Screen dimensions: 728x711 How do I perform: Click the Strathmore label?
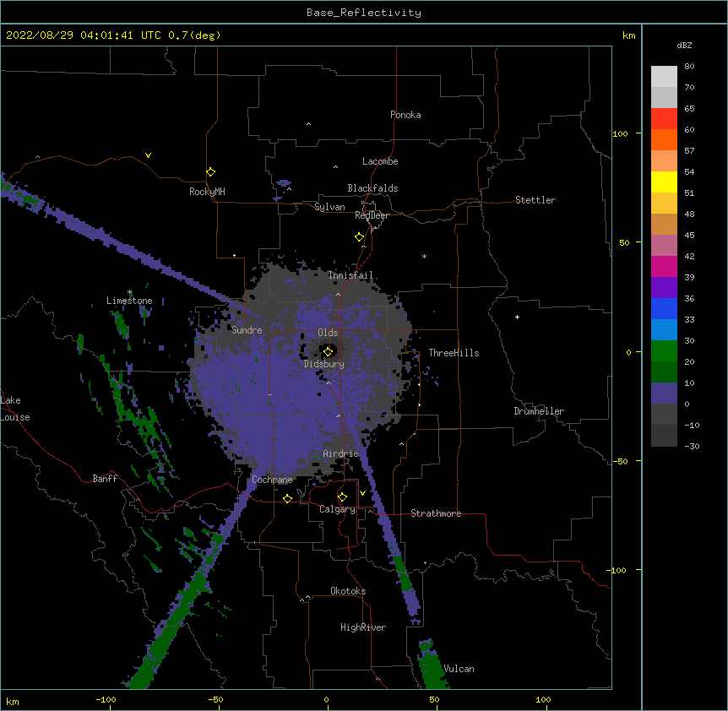[436, 513]
